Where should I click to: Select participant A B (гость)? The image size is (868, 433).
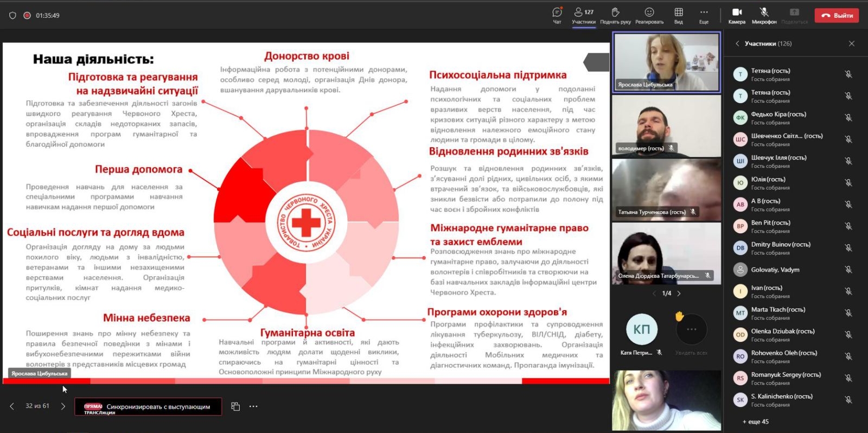[792, 205]
